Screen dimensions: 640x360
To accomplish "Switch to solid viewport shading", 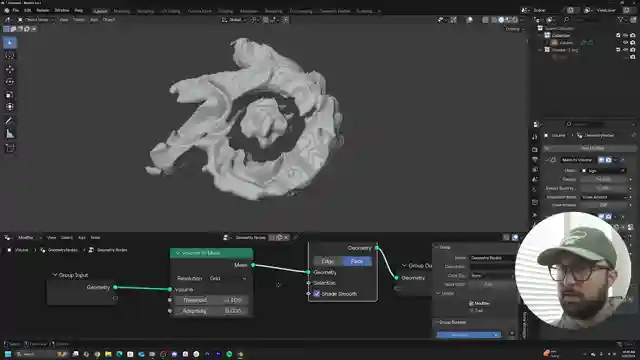I will tap(501, 20).
